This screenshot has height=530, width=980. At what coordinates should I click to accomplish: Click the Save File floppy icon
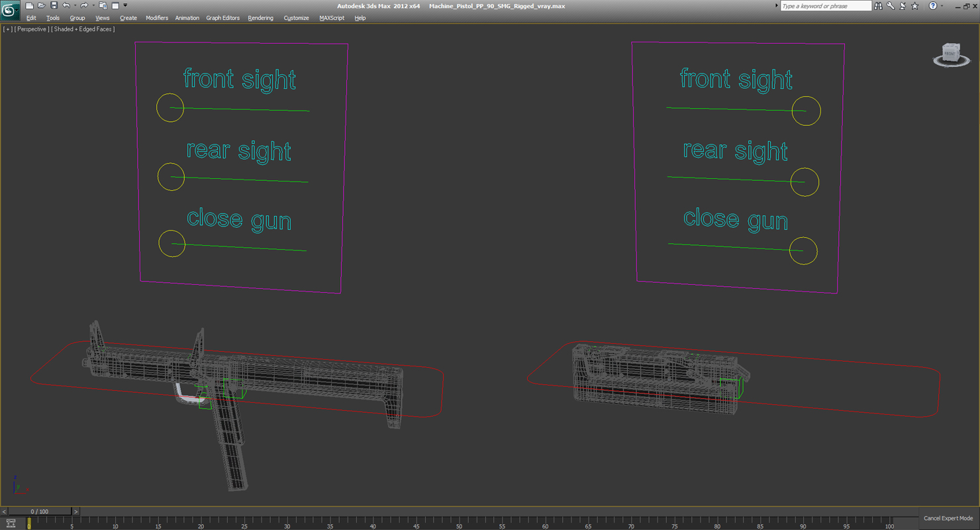pos(54,5)
